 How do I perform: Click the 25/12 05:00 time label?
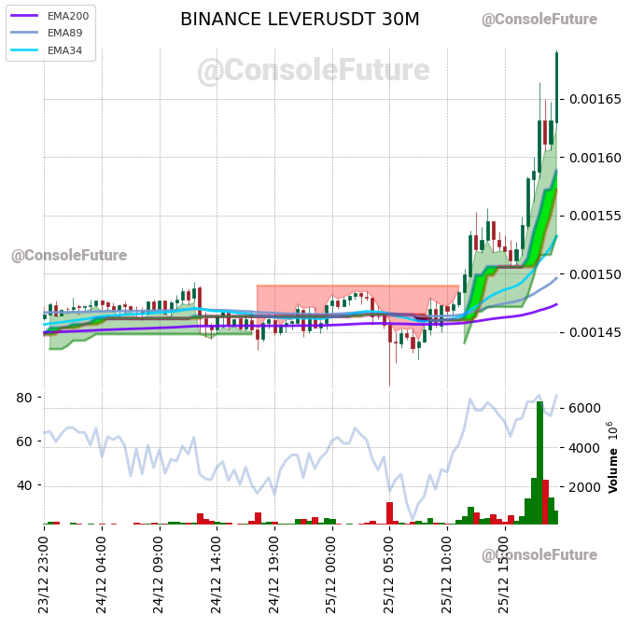[x=389, y=575]
